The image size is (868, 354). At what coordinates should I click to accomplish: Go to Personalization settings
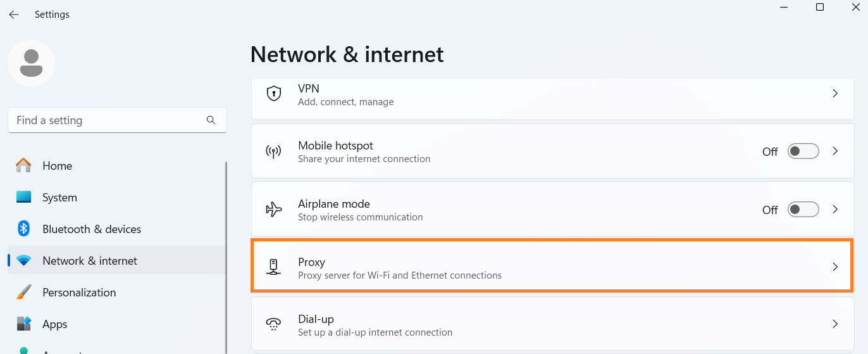coord(78,293)
